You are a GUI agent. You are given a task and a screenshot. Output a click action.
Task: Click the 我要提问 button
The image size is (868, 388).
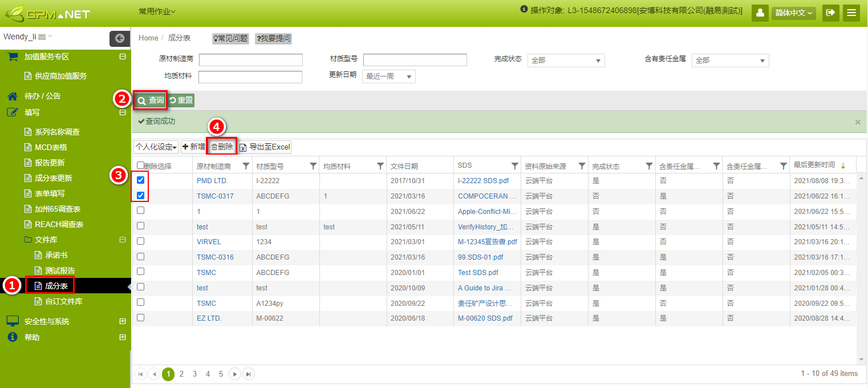273,38
